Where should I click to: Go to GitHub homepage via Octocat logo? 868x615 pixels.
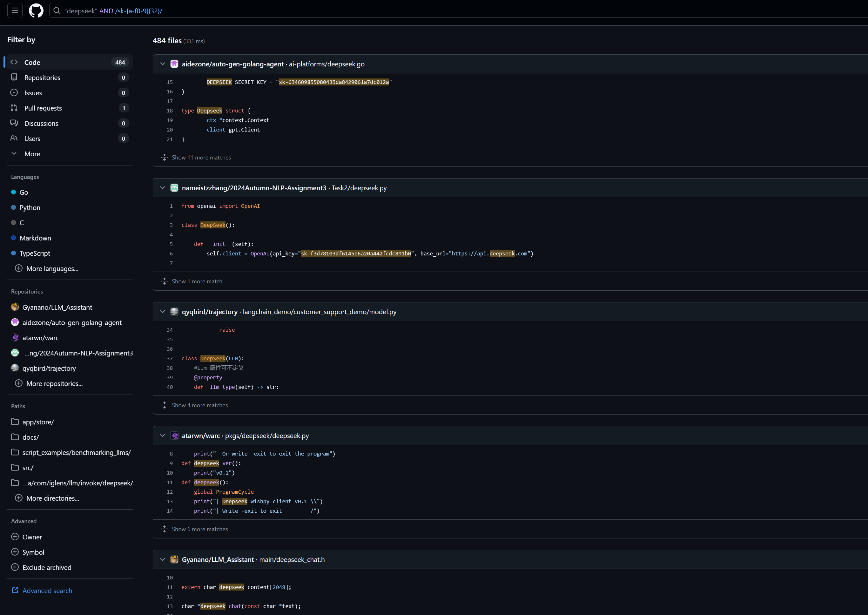[x=36, y=10]
